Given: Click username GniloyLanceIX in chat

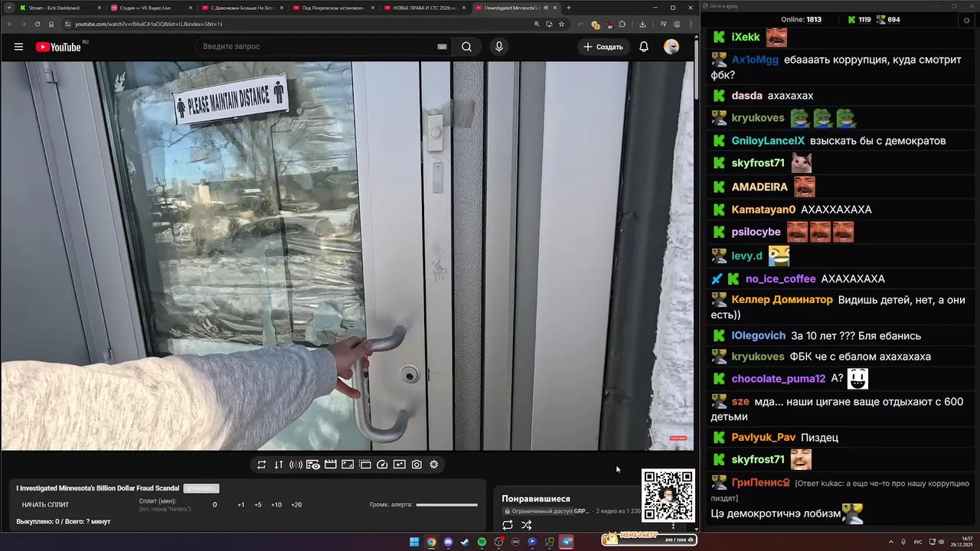Looking at the screenshot, I should tap(768, 141).
